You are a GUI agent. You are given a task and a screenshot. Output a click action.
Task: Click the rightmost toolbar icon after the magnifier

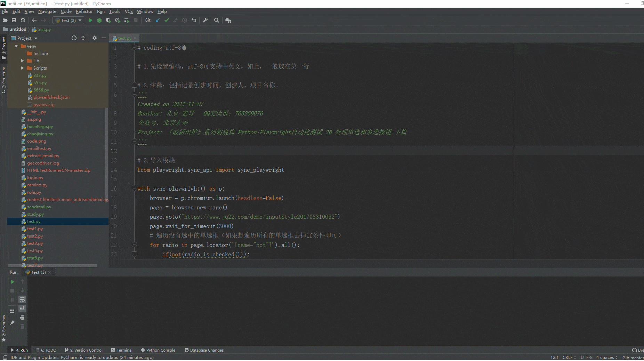228,20
